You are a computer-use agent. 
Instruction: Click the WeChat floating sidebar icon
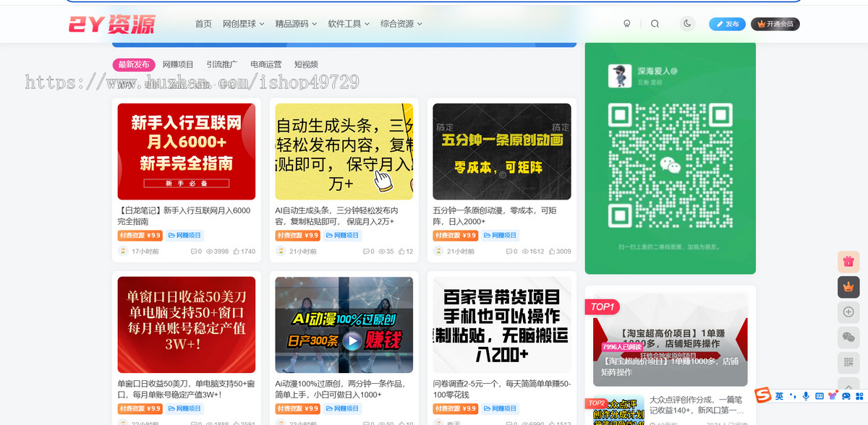click(848, 337)
